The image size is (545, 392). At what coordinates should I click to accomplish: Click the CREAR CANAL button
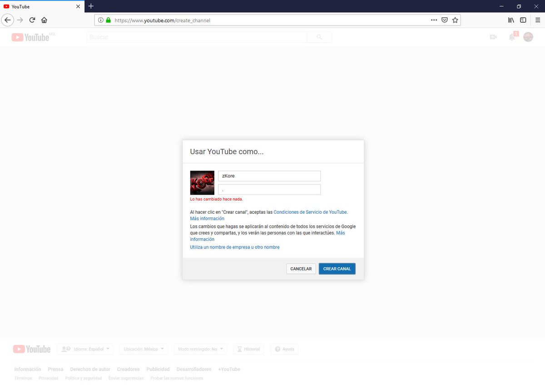click(337, 269)
